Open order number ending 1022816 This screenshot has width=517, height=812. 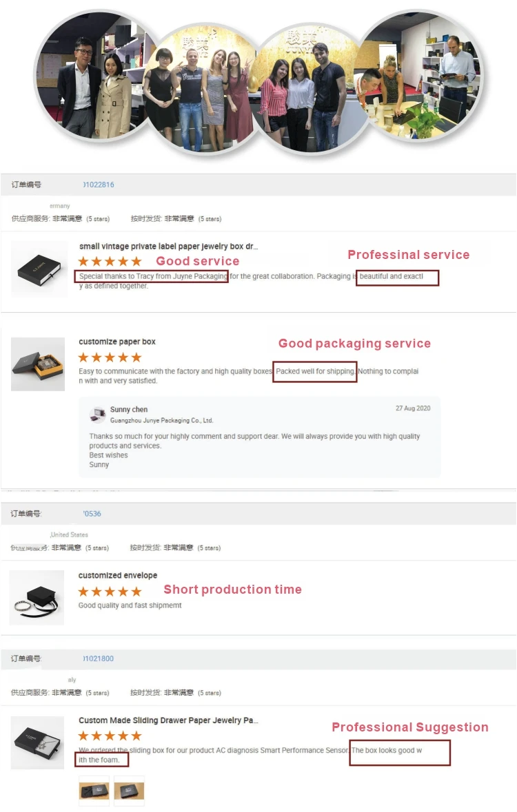point(99,185)
